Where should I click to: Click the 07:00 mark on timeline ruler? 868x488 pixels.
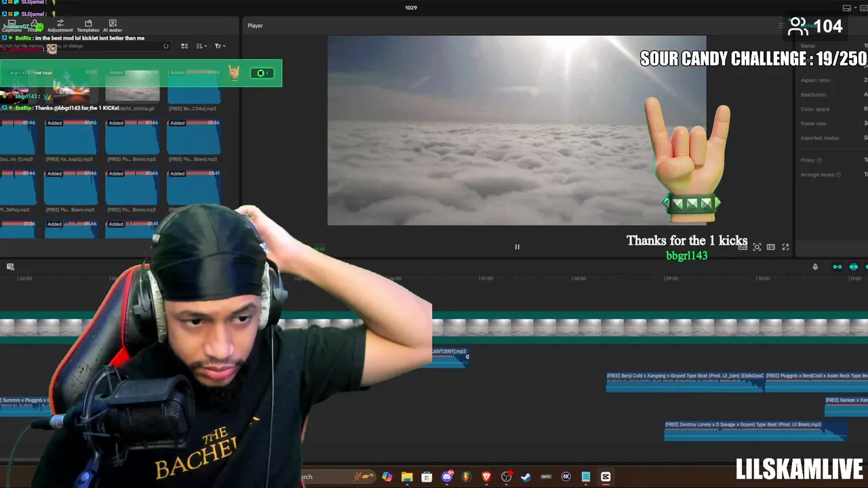tap(486, 279)
